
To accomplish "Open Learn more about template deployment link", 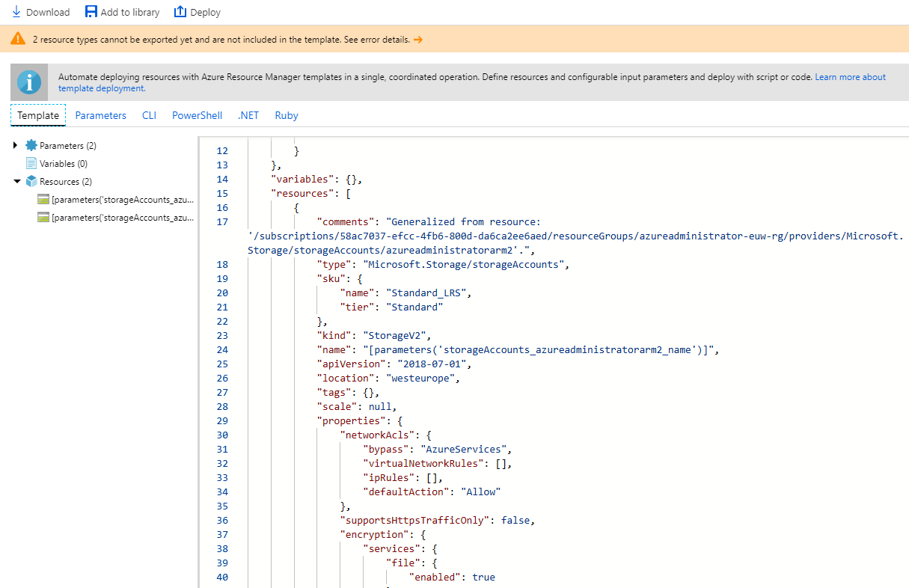I will point(850,77).
